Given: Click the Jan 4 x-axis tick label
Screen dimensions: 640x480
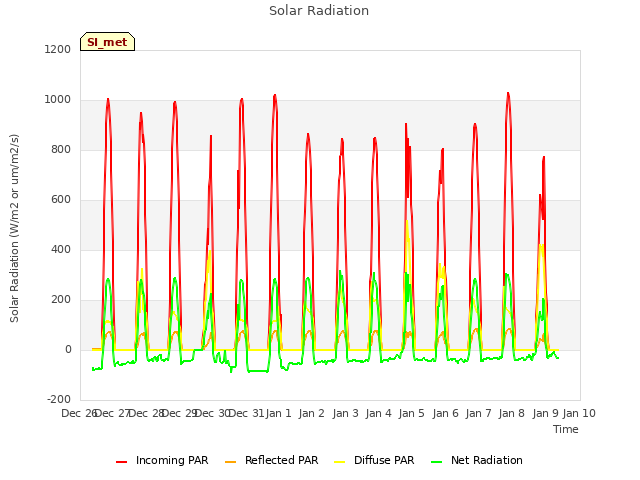Looking at the screenshot, I should pyautogui.click(x=378, y=413).
